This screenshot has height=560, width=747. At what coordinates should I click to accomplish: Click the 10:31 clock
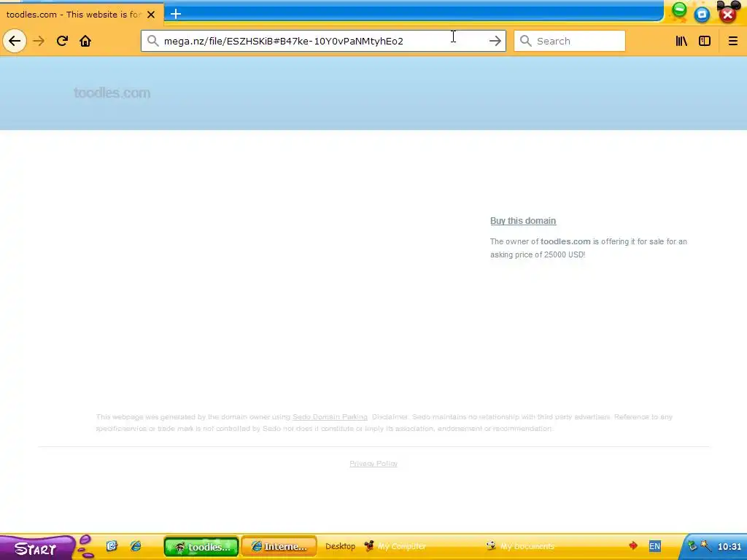pos(729,547)
